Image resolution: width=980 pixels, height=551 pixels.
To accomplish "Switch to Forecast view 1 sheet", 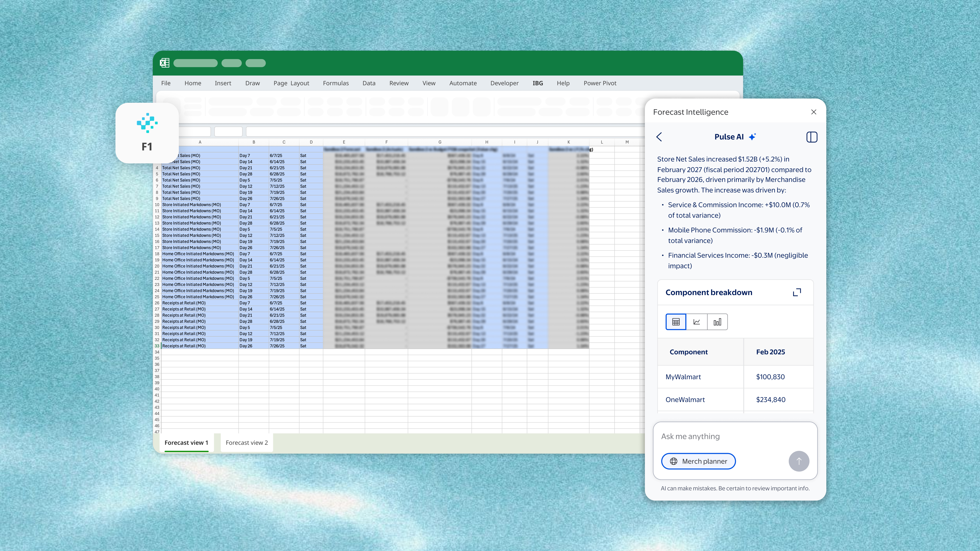I will coord(186,443).
